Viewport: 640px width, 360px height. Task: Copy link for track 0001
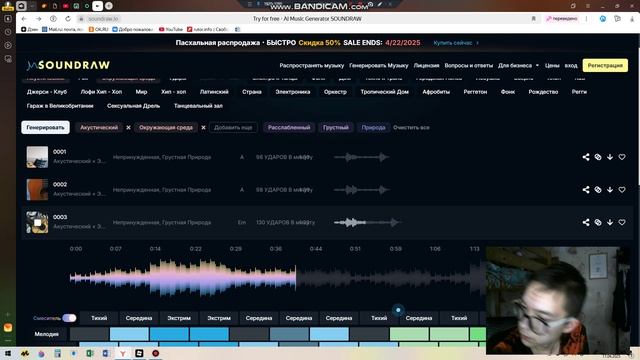[x=598, y=157]
